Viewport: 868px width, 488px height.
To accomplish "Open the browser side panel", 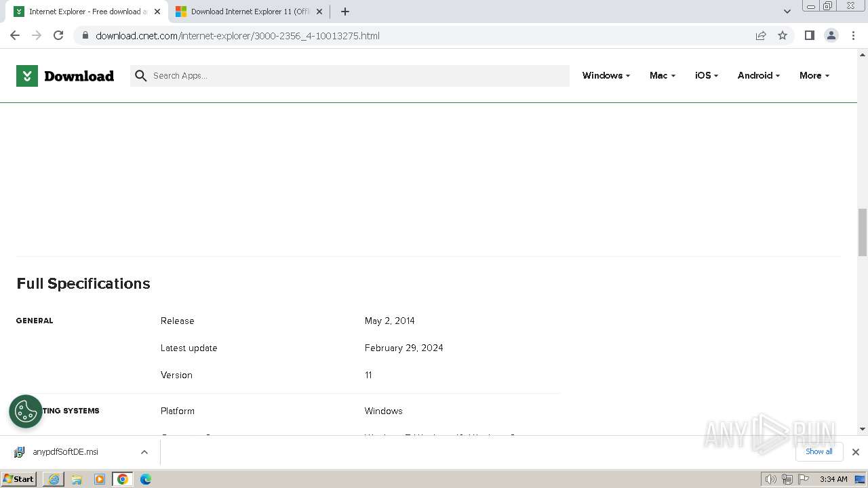I will point(809,35).
